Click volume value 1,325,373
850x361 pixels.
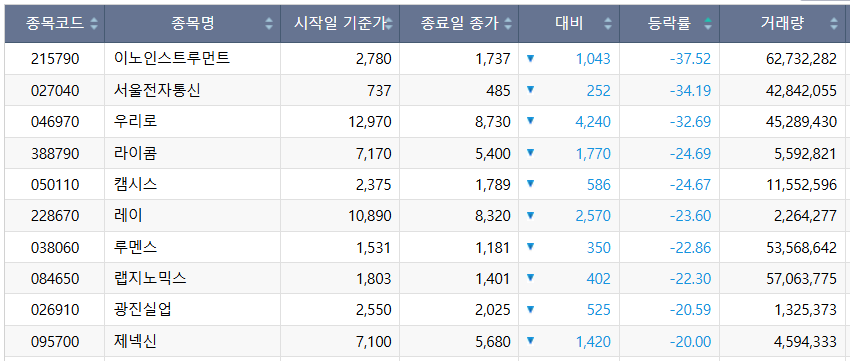[x=806, y=311]
